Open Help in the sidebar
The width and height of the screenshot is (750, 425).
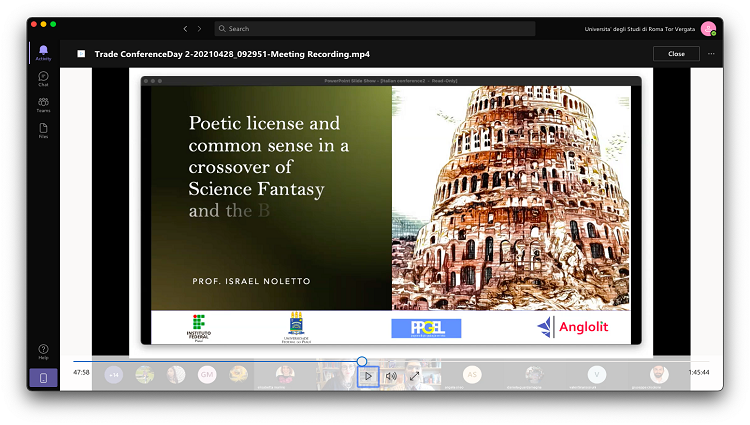coord(43,351)
